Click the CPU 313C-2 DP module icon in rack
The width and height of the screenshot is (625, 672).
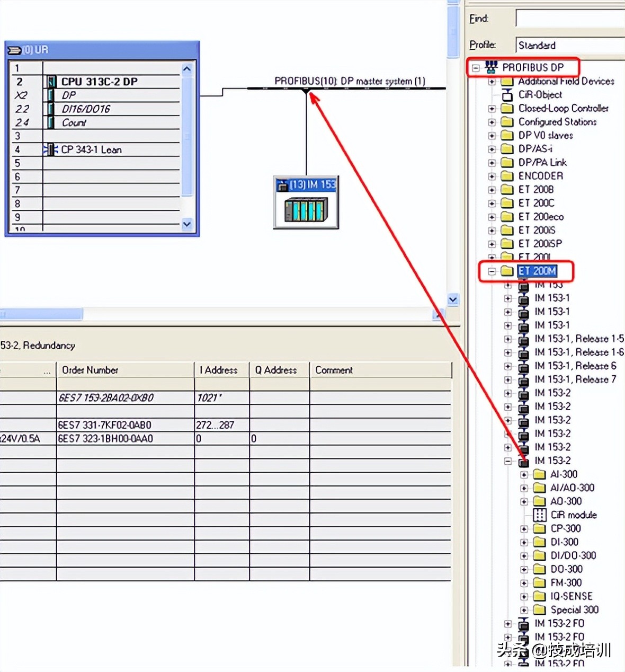tap(52, 82)
